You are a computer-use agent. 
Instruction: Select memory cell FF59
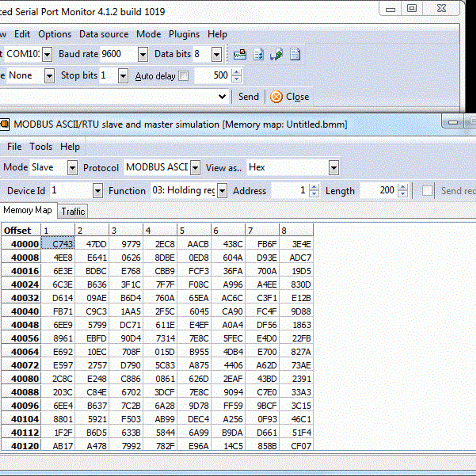(228, 405)
